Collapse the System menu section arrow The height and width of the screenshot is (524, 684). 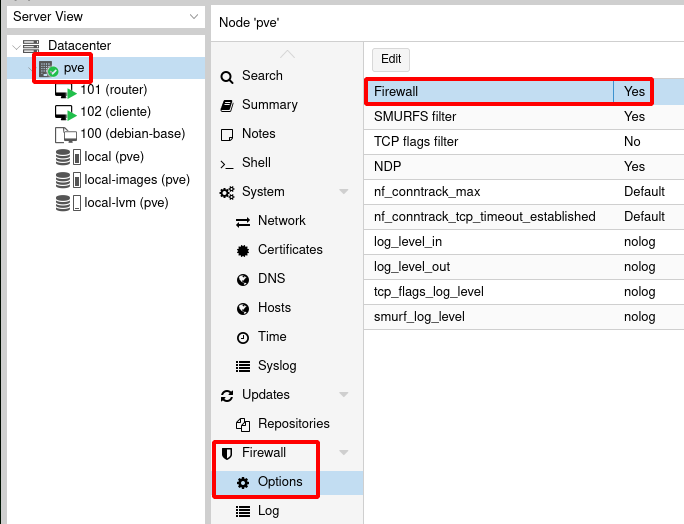click(344, 192)
